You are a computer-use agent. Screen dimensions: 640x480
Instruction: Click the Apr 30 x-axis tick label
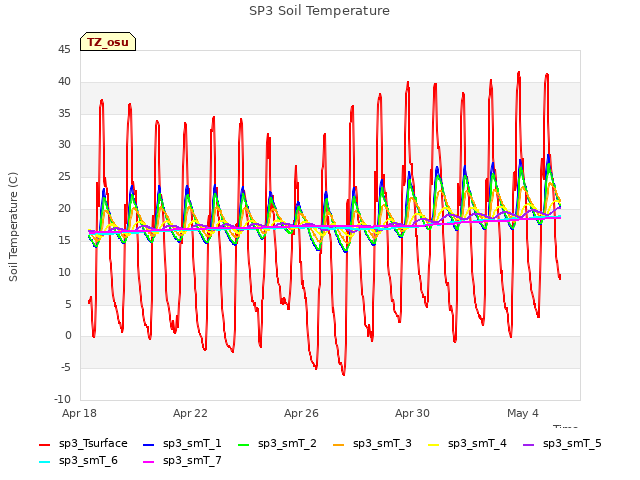point(412,413)
